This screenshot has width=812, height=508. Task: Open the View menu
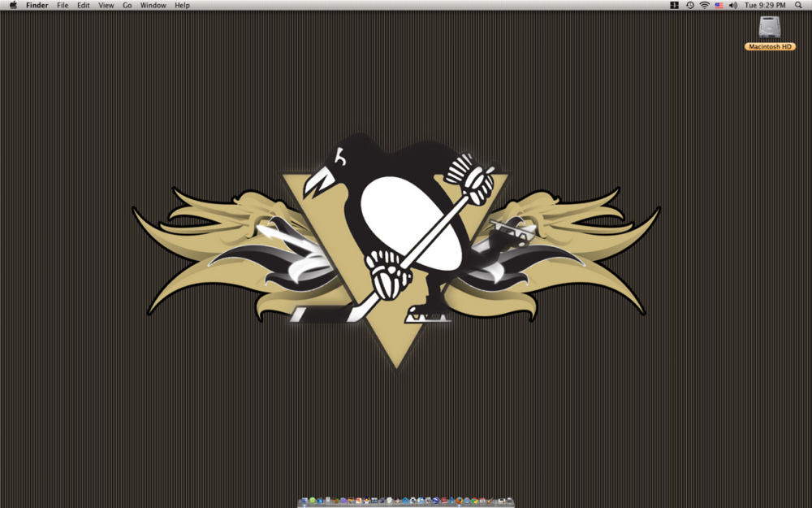(106, 5)
